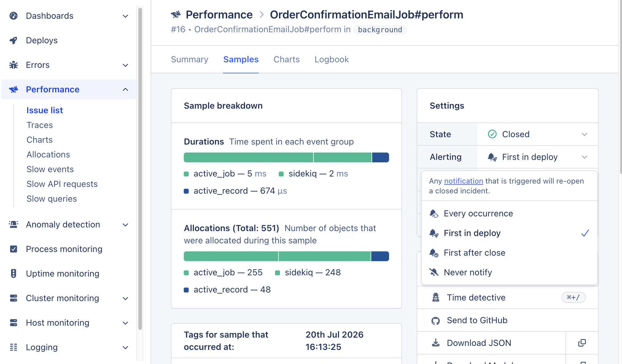Click the Deploys rocket icon
This screenshot has width=622, height=364.
click(x=14, y=40)
